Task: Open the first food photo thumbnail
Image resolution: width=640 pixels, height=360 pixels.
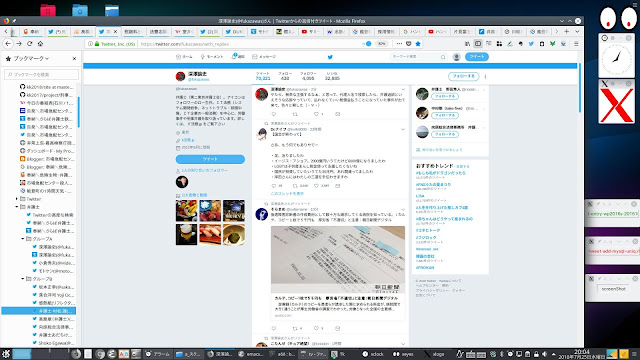Action: pos(186,211)
